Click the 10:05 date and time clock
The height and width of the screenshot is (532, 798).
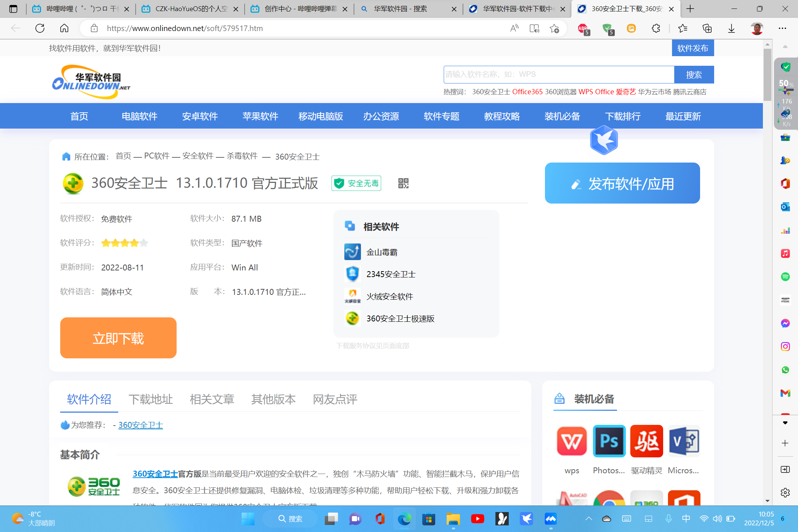759,519
